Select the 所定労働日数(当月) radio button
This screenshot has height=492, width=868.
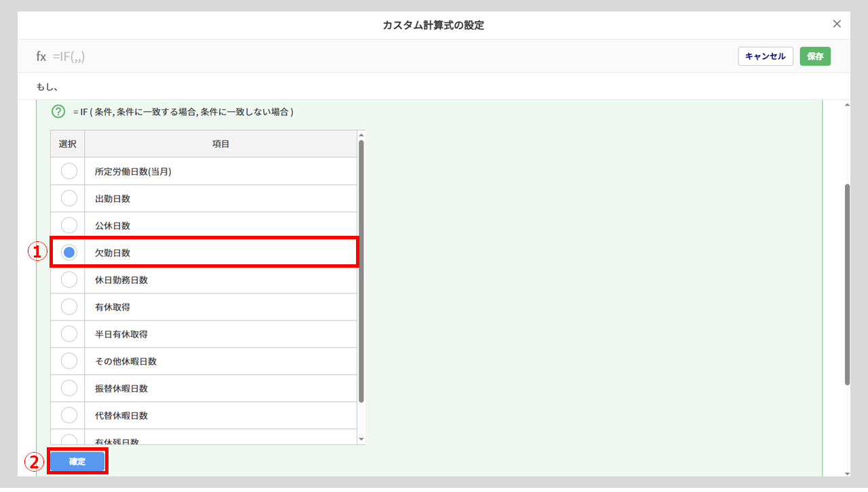[69, 171]
